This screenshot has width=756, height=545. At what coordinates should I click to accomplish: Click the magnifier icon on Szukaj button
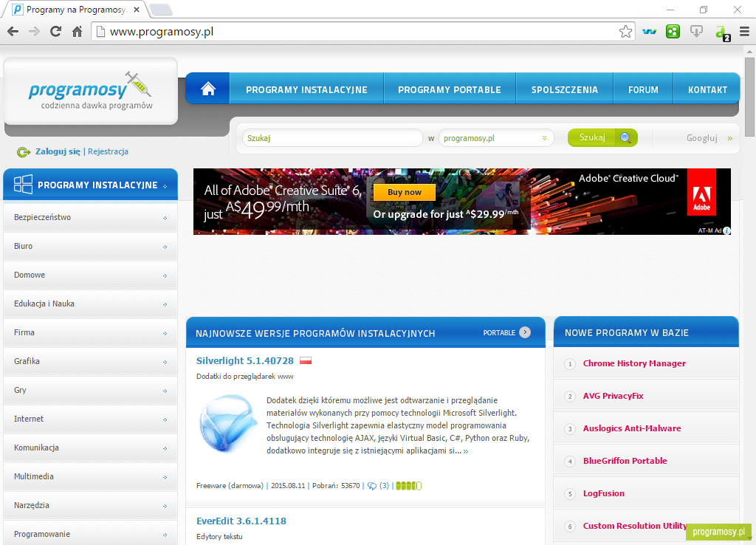626,138
